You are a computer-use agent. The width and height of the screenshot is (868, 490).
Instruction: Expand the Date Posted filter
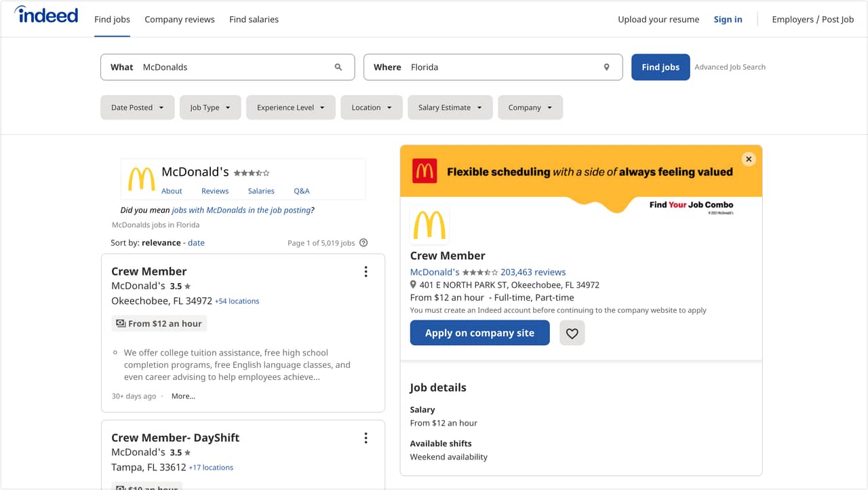coord(138,107)
